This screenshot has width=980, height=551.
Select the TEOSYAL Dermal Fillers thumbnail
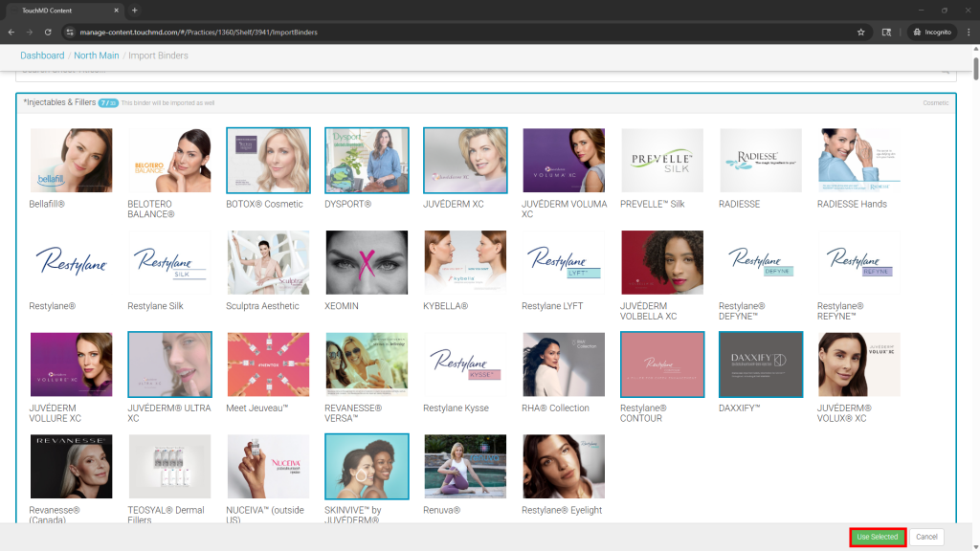point(169,467)
